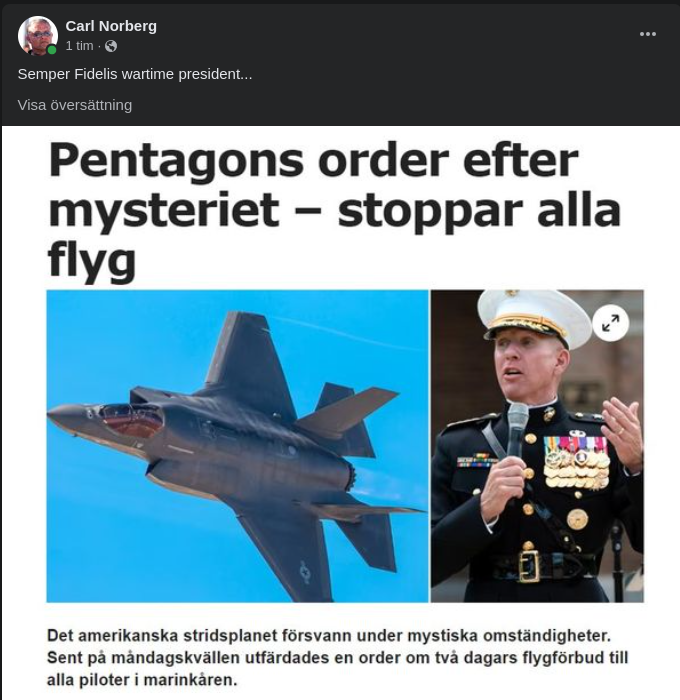Click 'Visa översättning' to translate the post
Image resolution: width=680 pixels, height=700 pixels.
pos(75,105)
